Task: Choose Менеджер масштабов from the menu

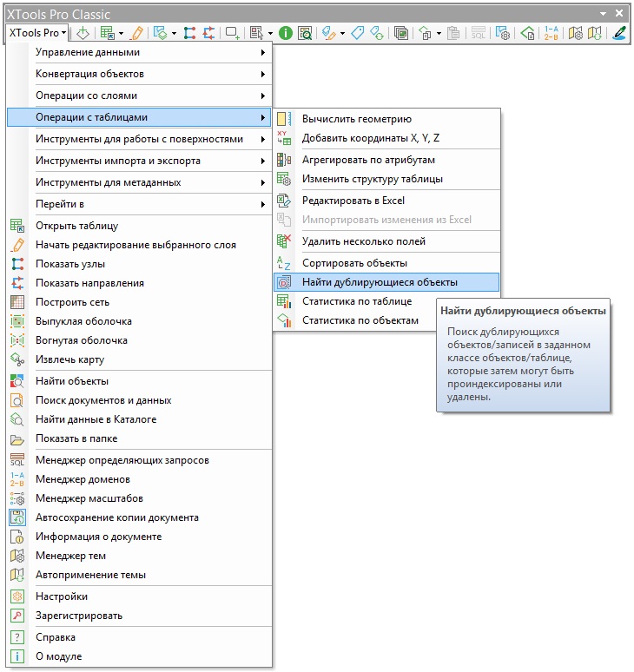Action: [139, 498]
